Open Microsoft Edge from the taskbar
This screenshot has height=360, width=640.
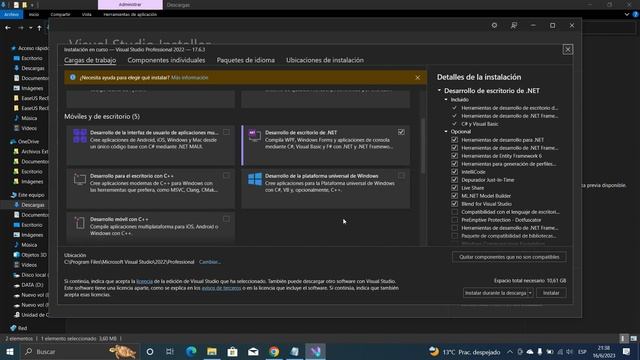point(191,351)
